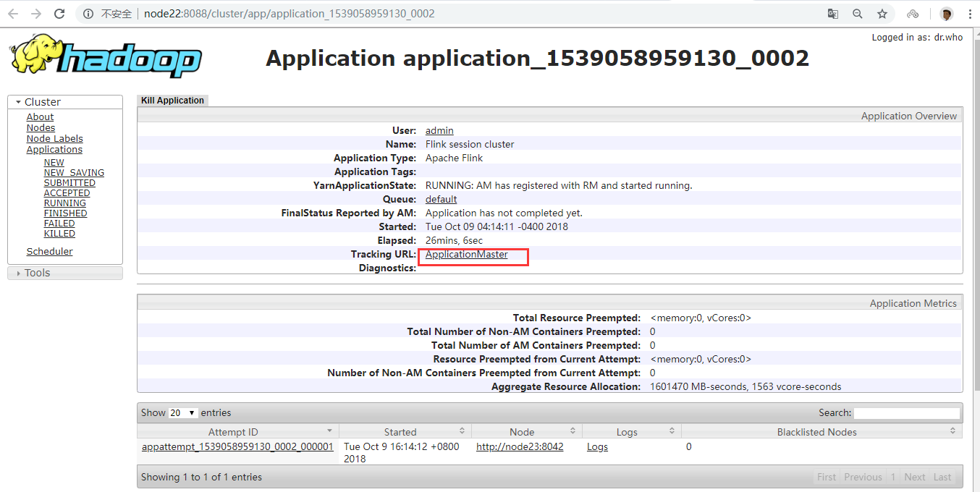
Task: Bookmark this page with the star icon
Action: coord(882,14)
